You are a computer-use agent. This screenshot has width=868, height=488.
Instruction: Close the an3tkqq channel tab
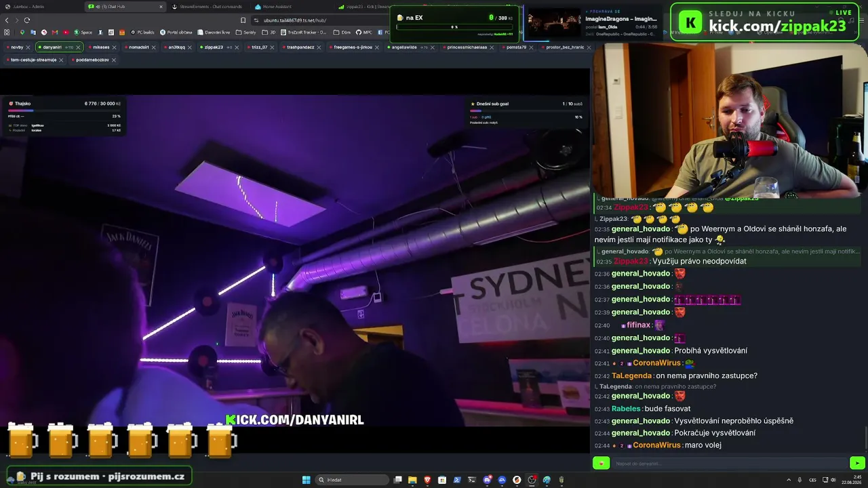click(191, 47)
